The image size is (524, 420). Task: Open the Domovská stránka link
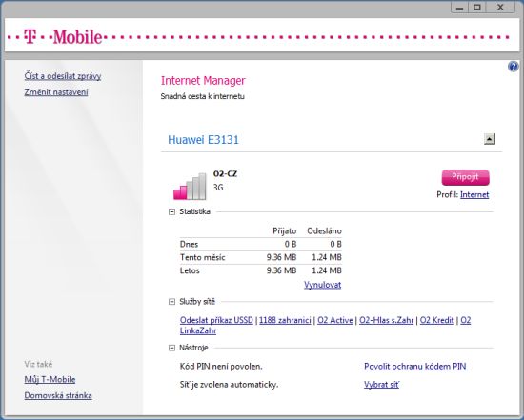(58, 395)
